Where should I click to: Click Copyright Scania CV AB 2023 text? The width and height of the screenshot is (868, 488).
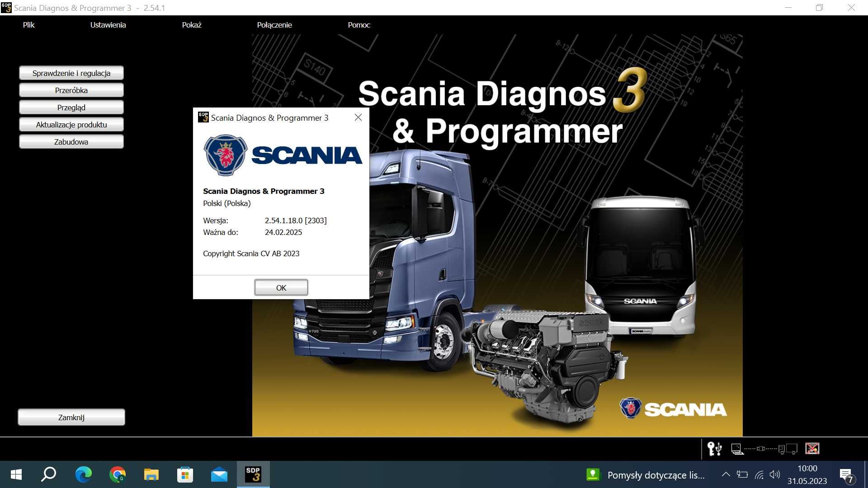[x=251, y=253]
